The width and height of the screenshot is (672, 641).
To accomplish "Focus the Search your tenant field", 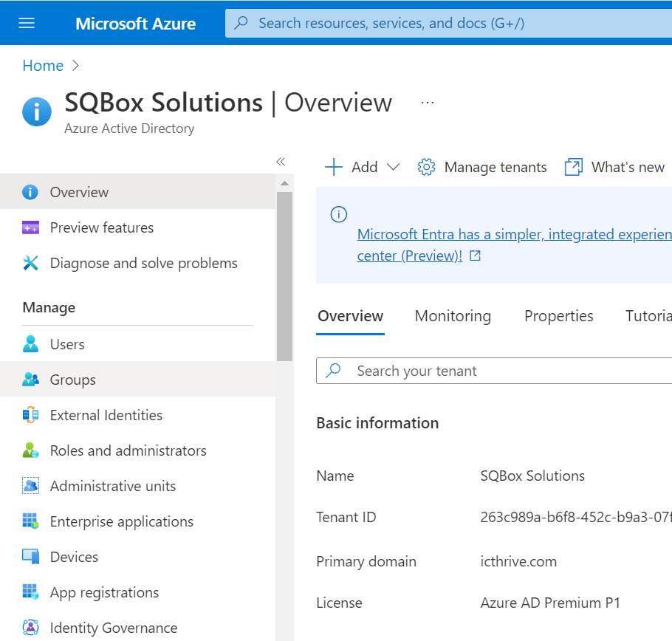I will click(x=494, y=371).
